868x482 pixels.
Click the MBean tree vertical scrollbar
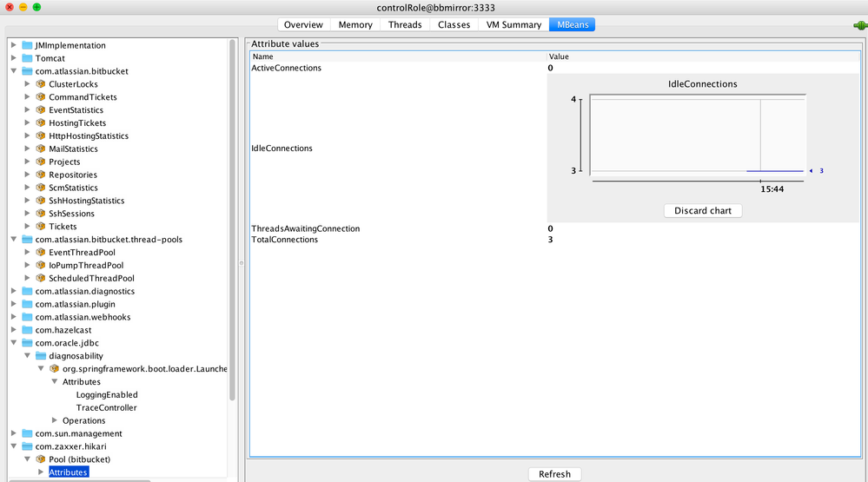point(233,221)
